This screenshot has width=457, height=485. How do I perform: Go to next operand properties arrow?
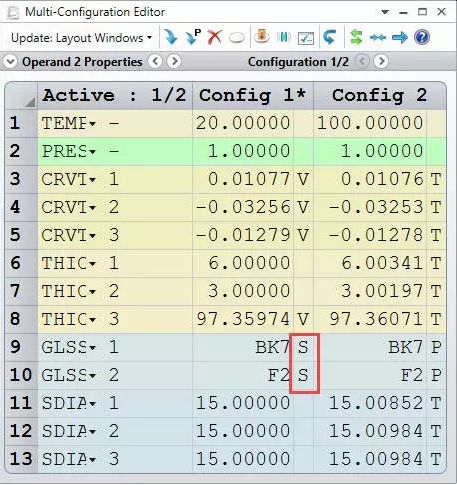pos(174,61)
